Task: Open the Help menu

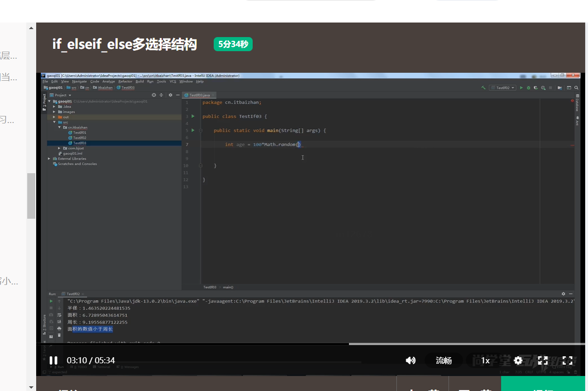Action: coord(200,81)
